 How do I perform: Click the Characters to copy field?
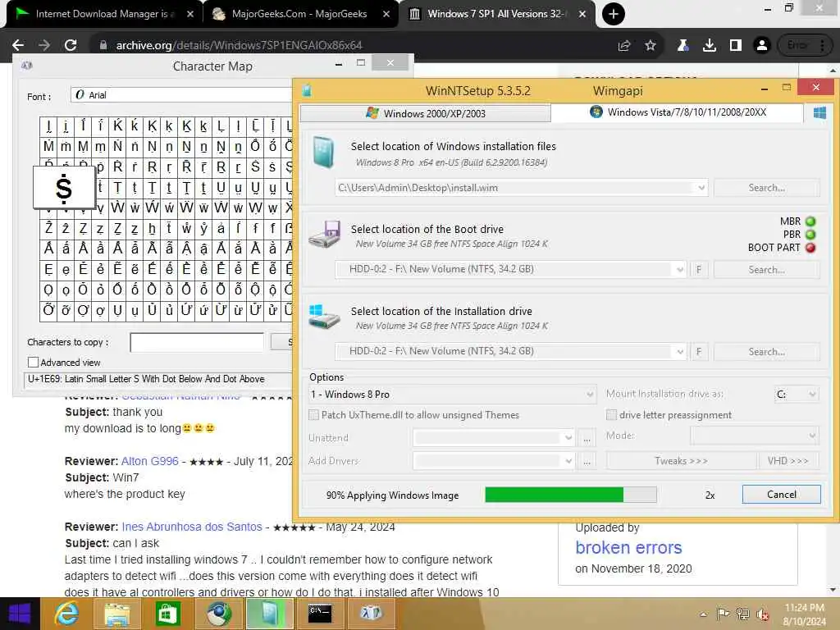coord(197,343)
